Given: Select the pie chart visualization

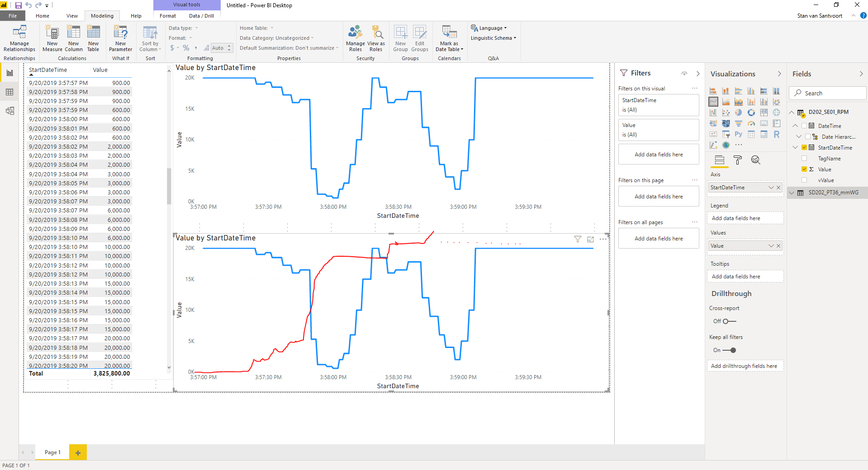Looking at the screenshot, I should tap(739, 113).
